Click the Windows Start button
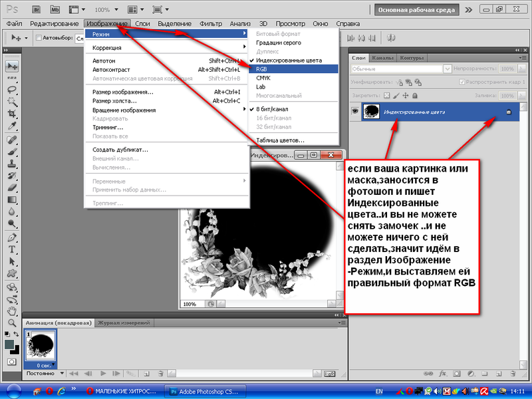This screenshot has height=399, width=532. pos(14,392)
